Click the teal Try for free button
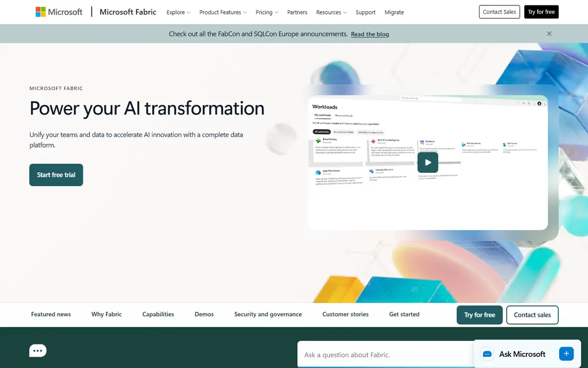Image resolution: width=588 pixels, height=368 pixels. pos(479,315)
